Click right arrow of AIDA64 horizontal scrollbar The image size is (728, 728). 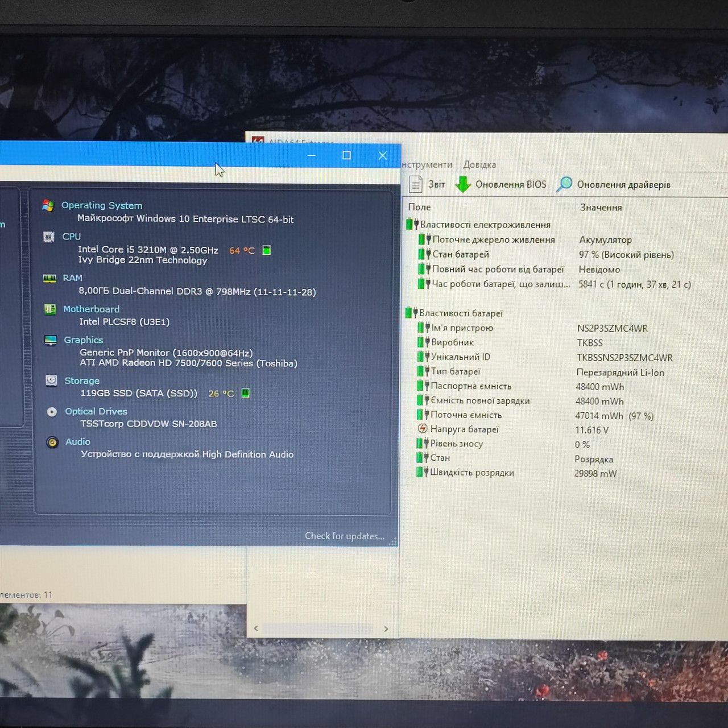[386, 628]
